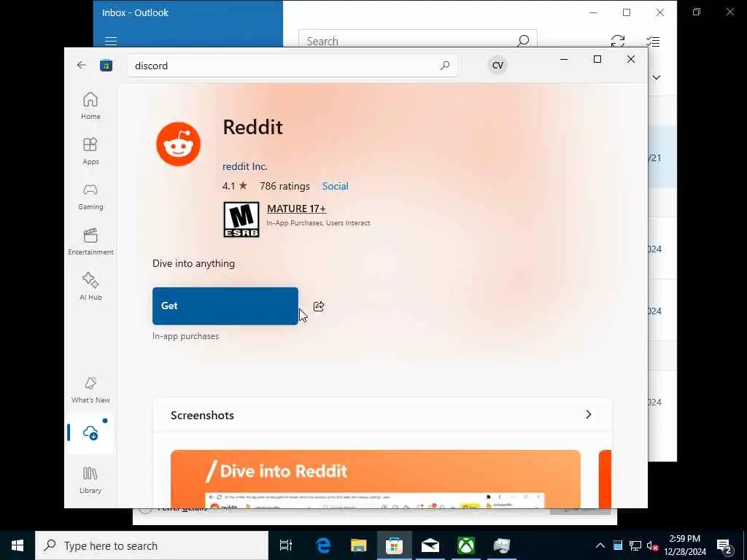Open Xbox app from the taskbar

[465, 545]
